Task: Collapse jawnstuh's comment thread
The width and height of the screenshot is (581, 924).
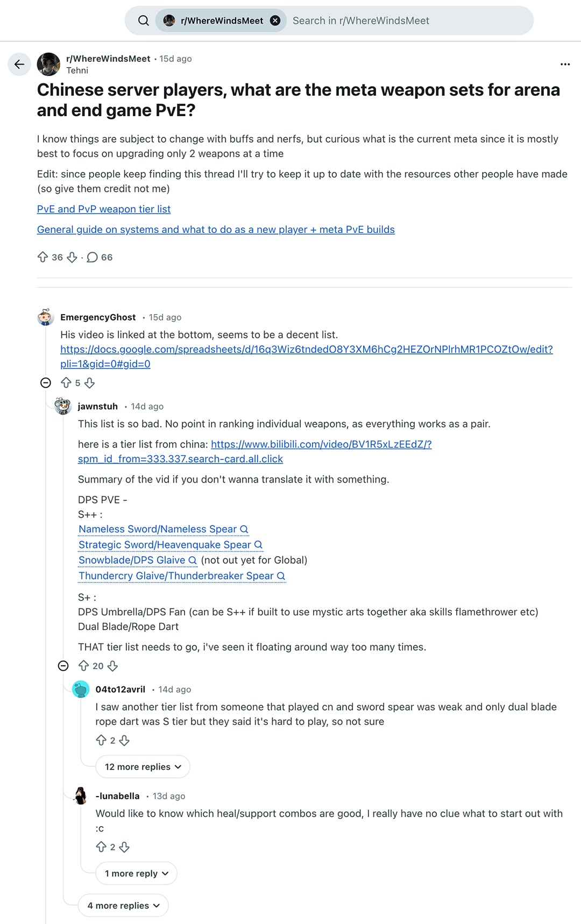Action: click(64, 666)
